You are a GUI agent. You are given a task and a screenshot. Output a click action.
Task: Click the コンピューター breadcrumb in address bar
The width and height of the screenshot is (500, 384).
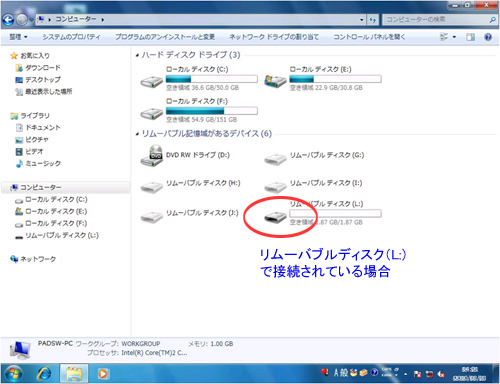[76, 20]
